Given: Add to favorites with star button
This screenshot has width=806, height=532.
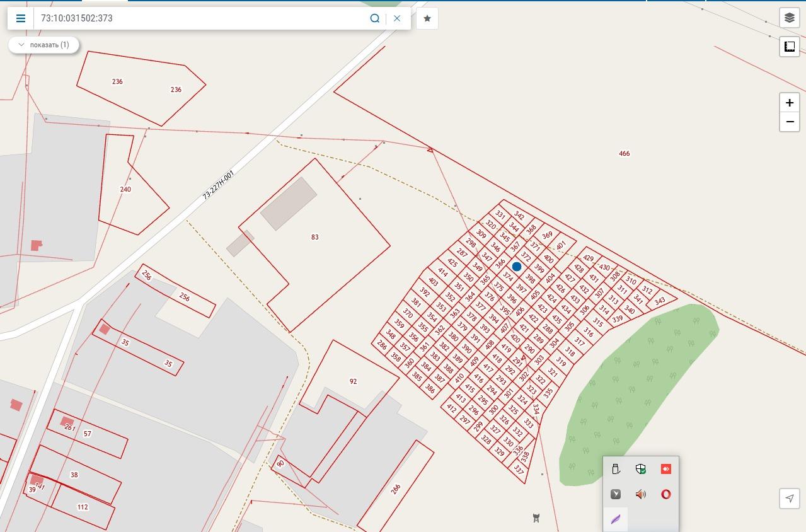Looking at the screenshot, I should (427, 18).
